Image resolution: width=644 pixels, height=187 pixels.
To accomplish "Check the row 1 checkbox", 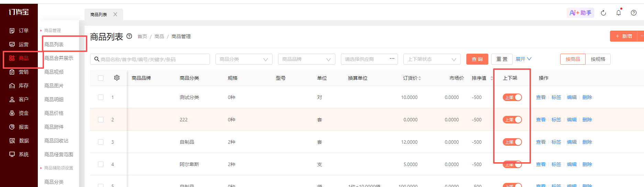I will (101, 97).
